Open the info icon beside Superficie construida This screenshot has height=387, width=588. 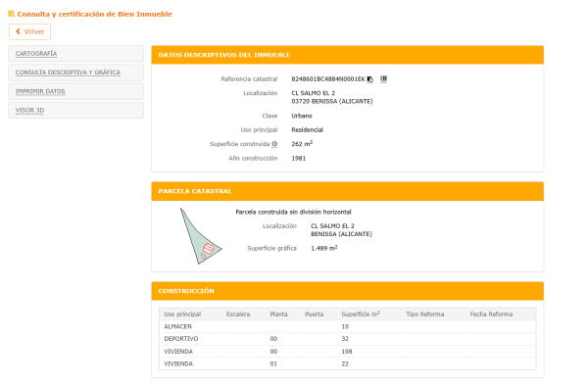tap(274, 144)
